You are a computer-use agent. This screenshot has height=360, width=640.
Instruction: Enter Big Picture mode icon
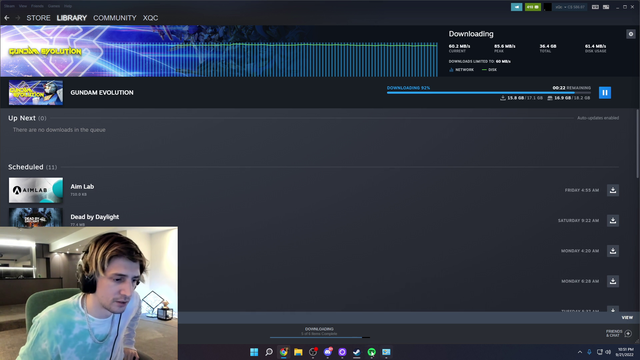click(606, 7)
